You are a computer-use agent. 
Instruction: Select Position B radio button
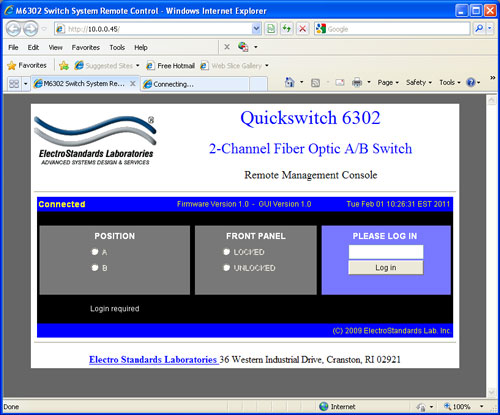95,267
